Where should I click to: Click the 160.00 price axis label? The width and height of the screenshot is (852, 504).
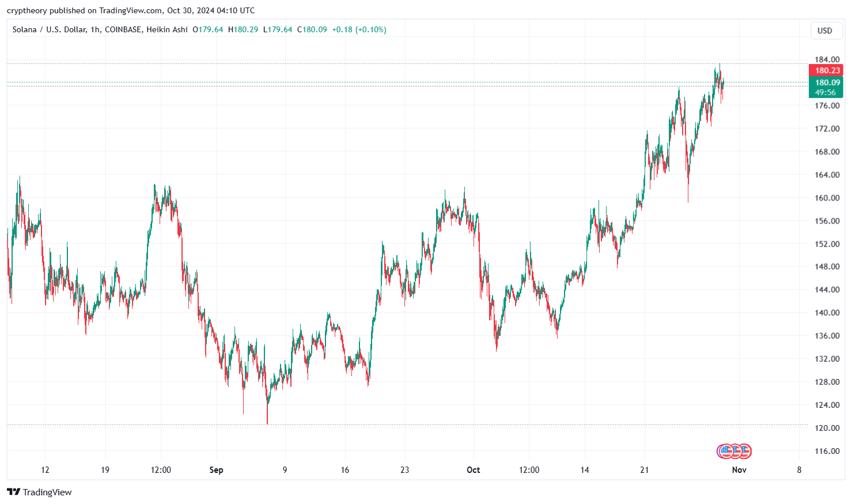(x=827, y=198)
